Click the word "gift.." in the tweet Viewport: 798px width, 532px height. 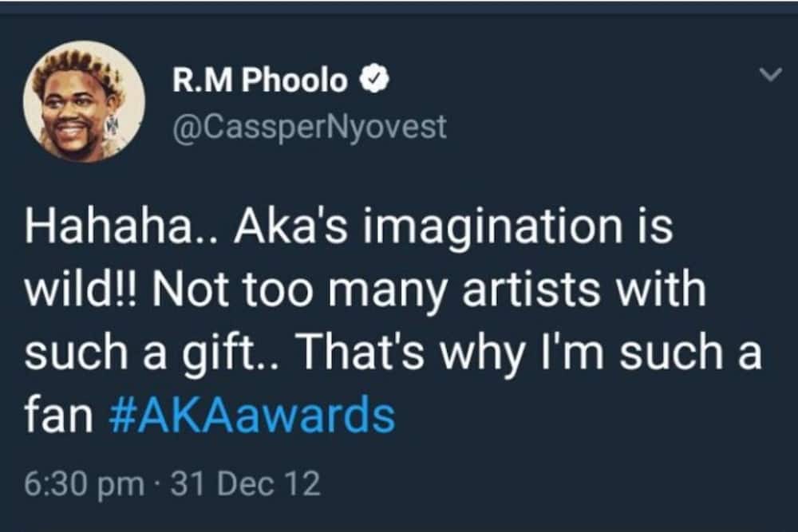click(x=230, y=354)
